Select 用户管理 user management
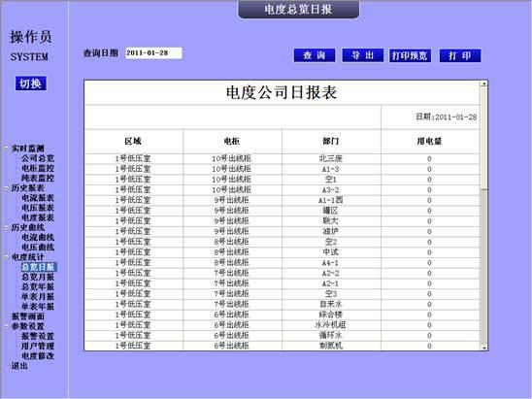Viewport: 532px width, 399px height. (38, 346)
